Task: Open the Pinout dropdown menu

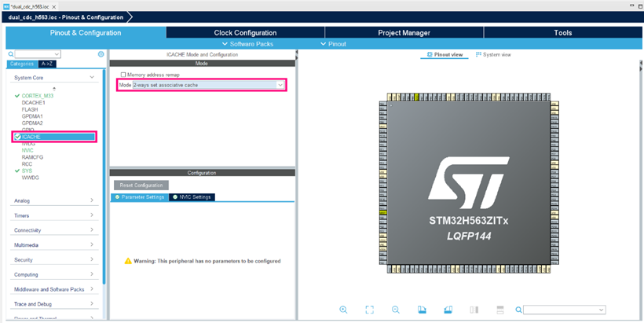Action: [334, 44]
